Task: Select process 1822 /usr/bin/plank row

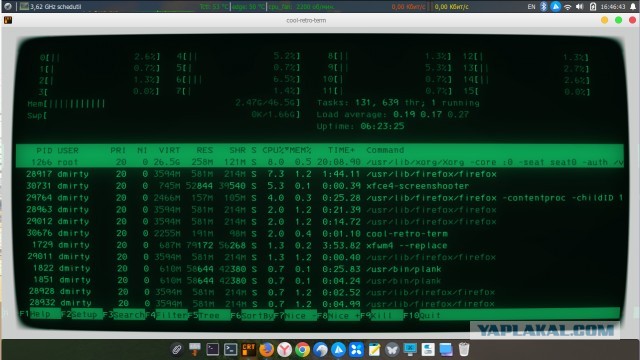Action: click(x=320, y=269)
